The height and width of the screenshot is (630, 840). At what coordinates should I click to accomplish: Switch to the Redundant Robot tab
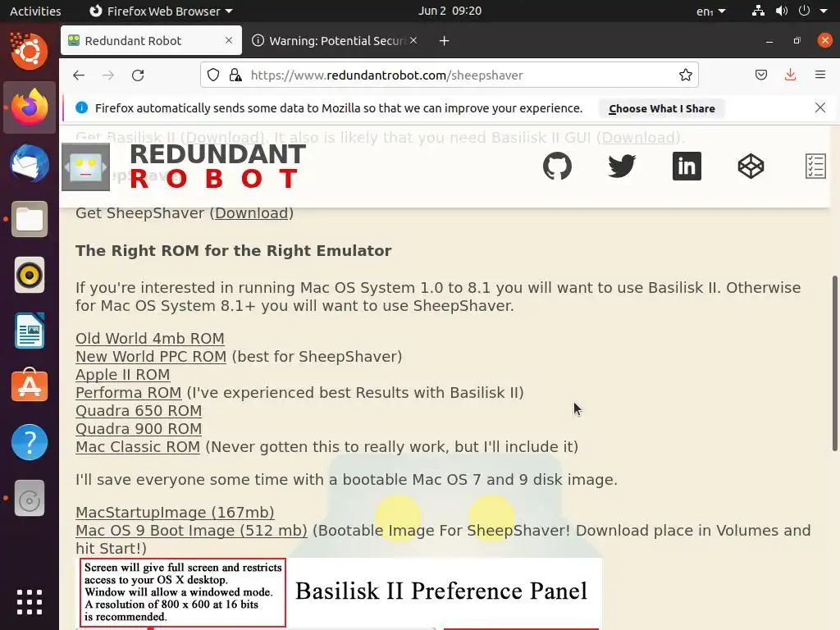(151, 41)
